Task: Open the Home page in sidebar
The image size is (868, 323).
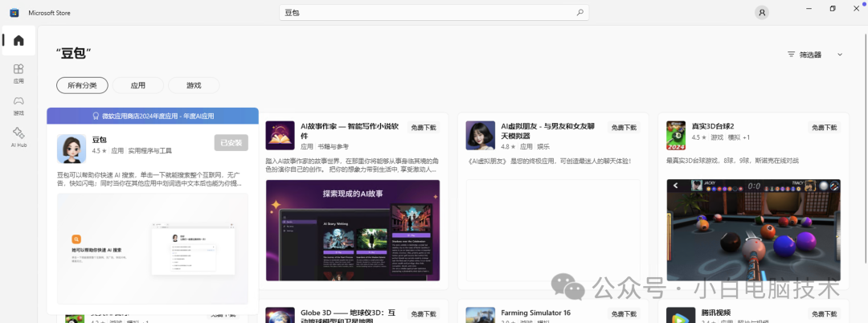Action: click(18, 40)
